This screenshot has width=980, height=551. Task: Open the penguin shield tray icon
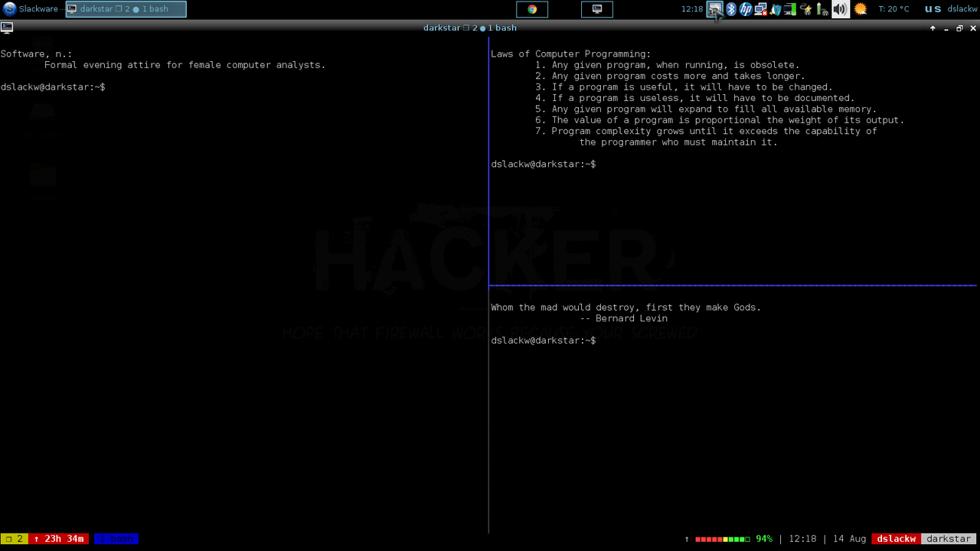pyautogui.click(x=776, y=9)
